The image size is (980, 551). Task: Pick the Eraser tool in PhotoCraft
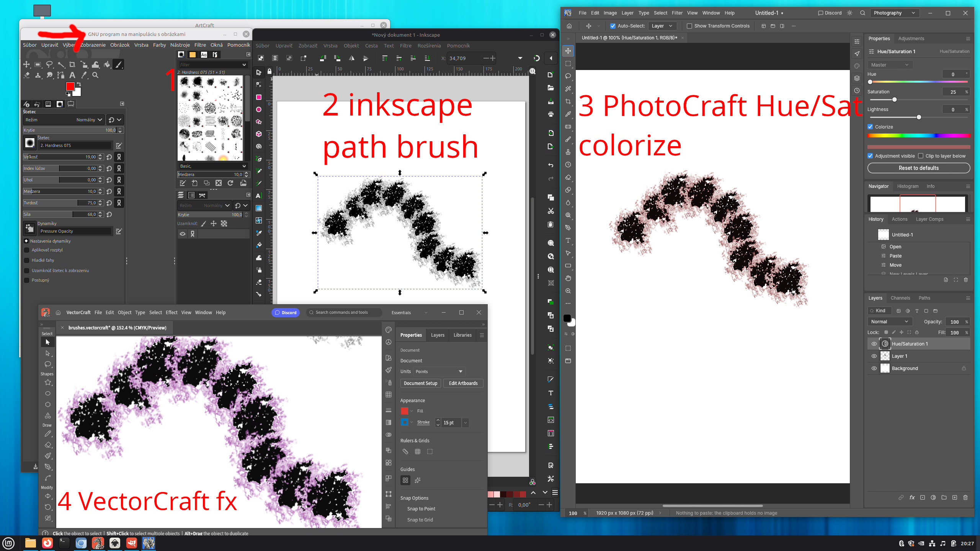568,177
